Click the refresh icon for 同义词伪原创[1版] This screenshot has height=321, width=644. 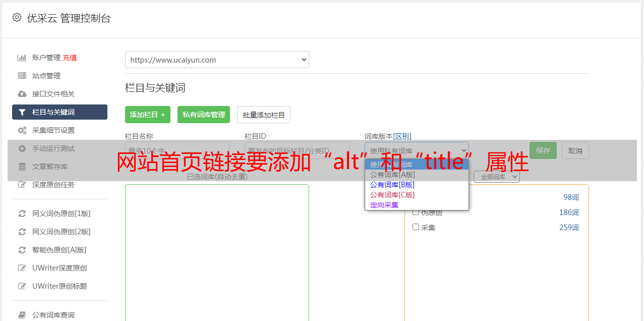tap(22, 213)
